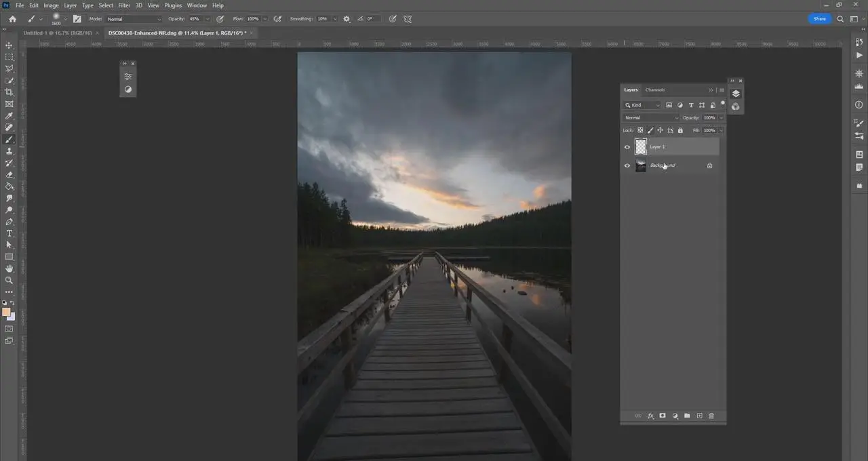This screenshot has height=461, width=868.
Task: Open the Smoothing dropdown arrow
Action: point(334,19)
